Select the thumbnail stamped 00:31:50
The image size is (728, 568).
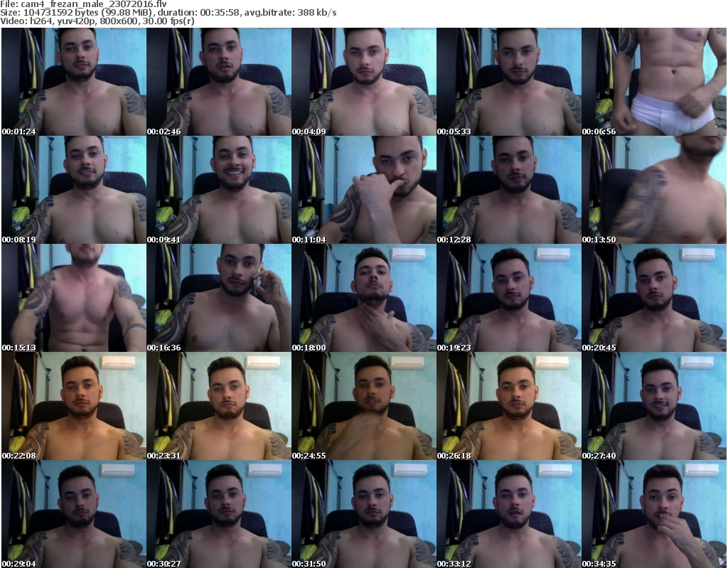coord(364,514)
